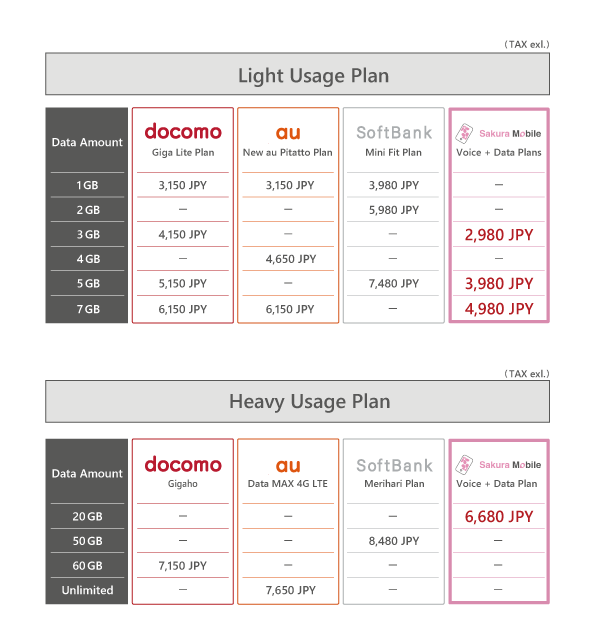Click Sakura Mobile 4,980 JPY price for 7 GB
This screenshot has width=595, height=643.
(x=499, y=309)
